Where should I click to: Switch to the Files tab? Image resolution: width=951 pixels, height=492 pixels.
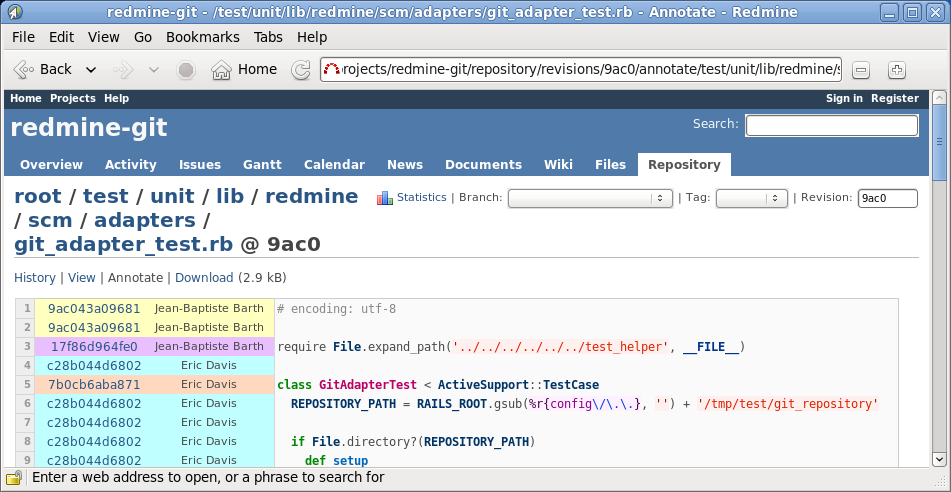pos(610,164)
